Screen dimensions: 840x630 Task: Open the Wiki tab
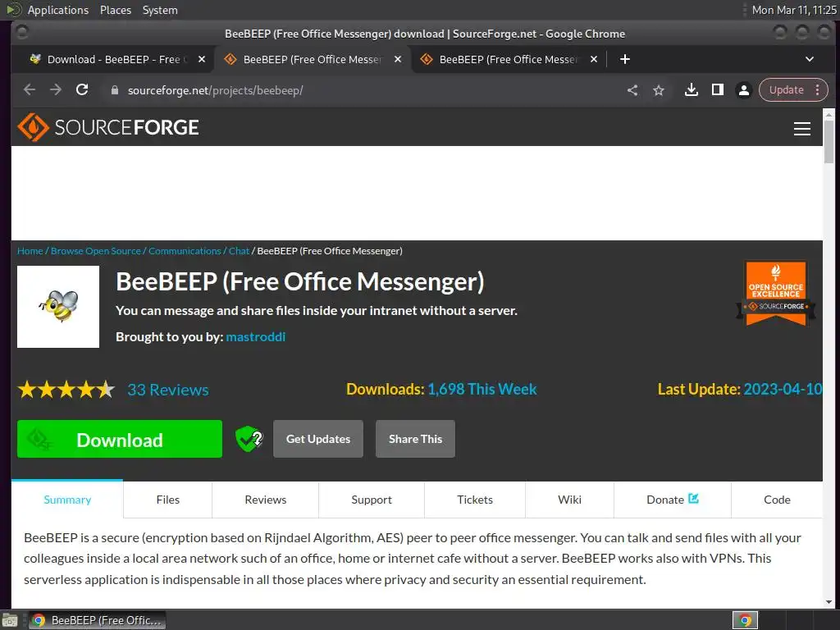pos(569,500)
